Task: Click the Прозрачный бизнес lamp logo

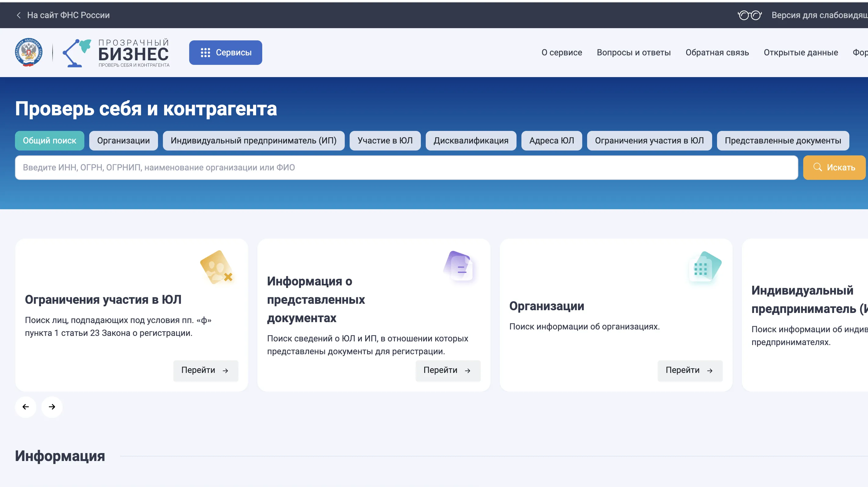Action: (77, 53)
